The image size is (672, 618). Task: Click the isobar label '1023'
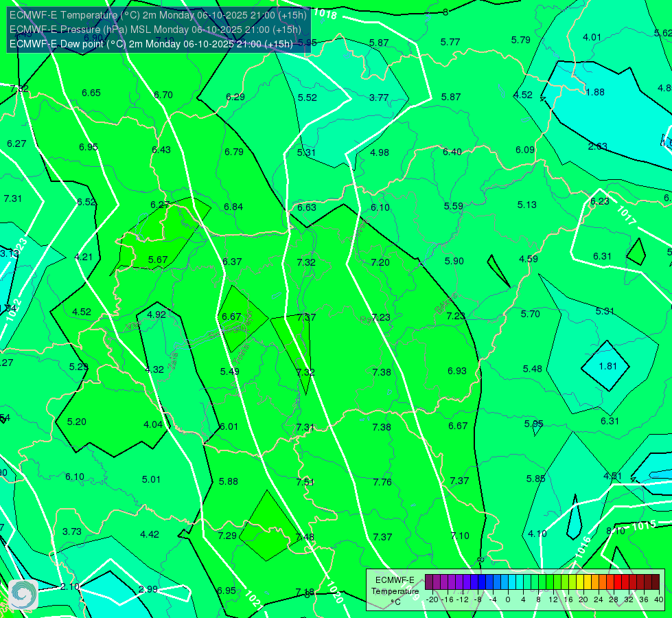coord(19,249)
